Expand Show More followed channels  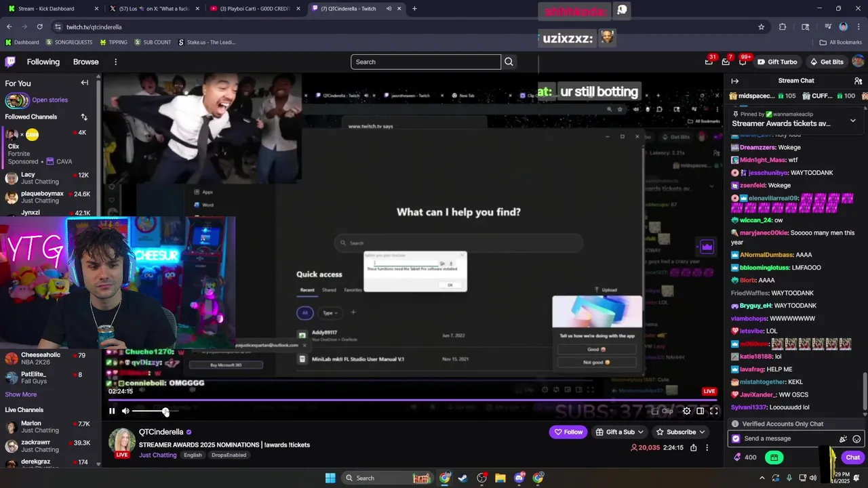coord(21,394)
